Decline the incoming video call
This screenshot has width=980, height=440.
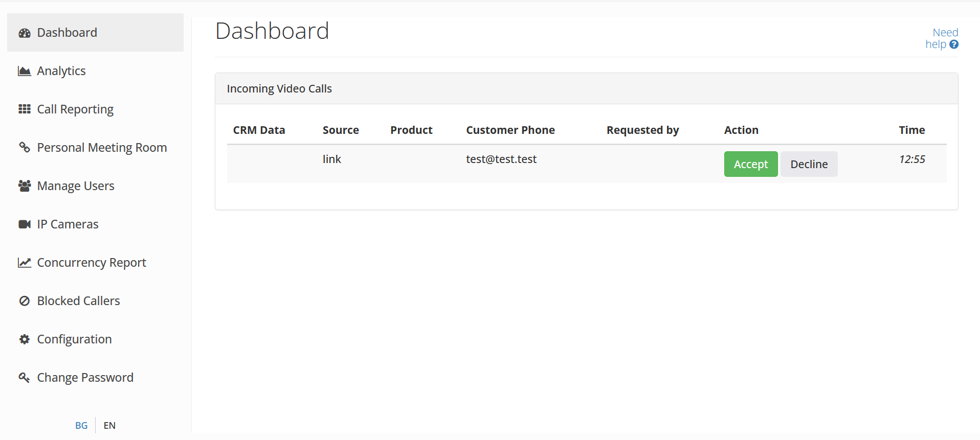(x=809, y=164)
